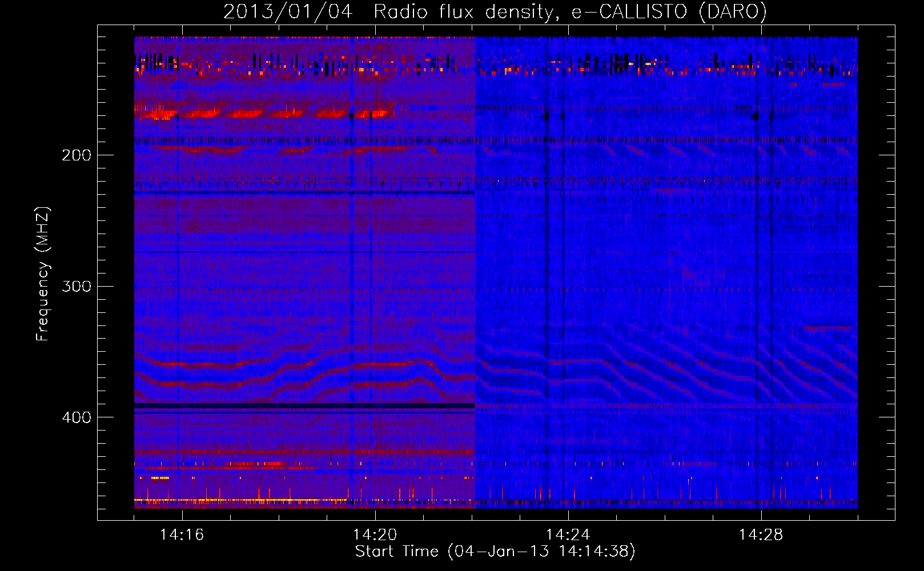Image resolution: width=924 pixels, height=571 pixels.
Task: Select the 'Frequency (MHZ)' y-axis label
Action: coord(43,274)
